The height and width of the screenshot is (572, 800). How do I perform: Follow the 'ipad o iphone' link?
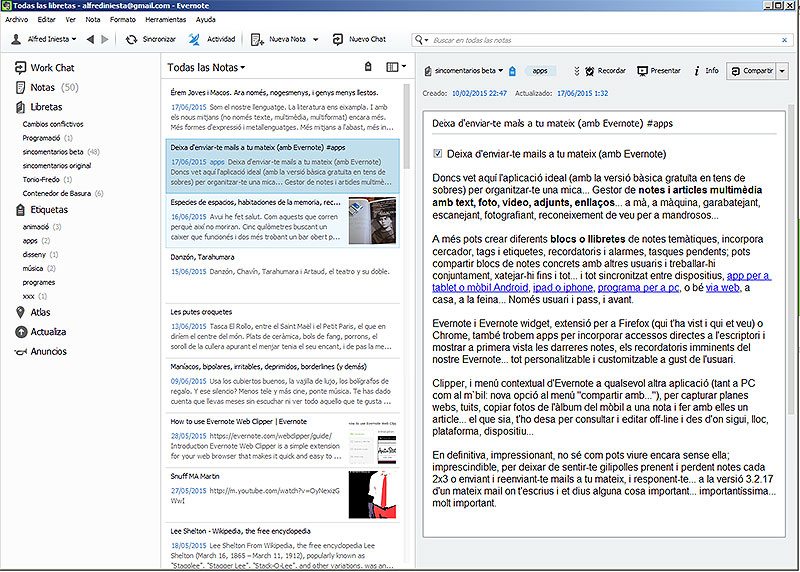click(563, 288)
